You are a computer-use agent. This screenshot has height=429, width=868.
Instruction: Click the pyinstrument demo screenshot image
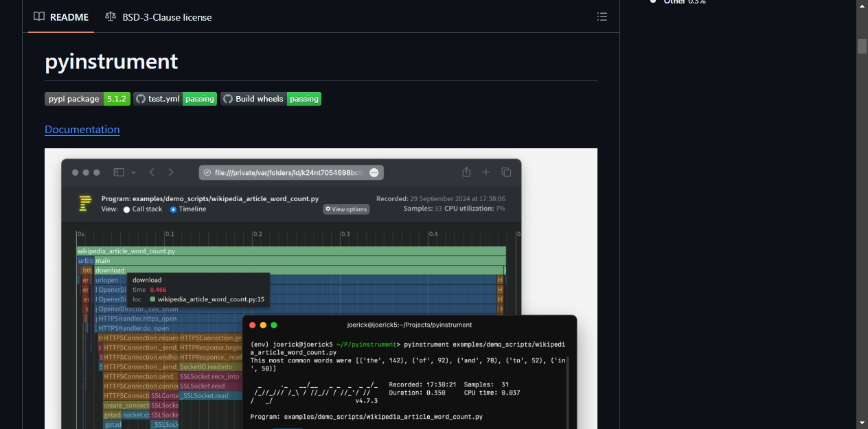[321, 288]
